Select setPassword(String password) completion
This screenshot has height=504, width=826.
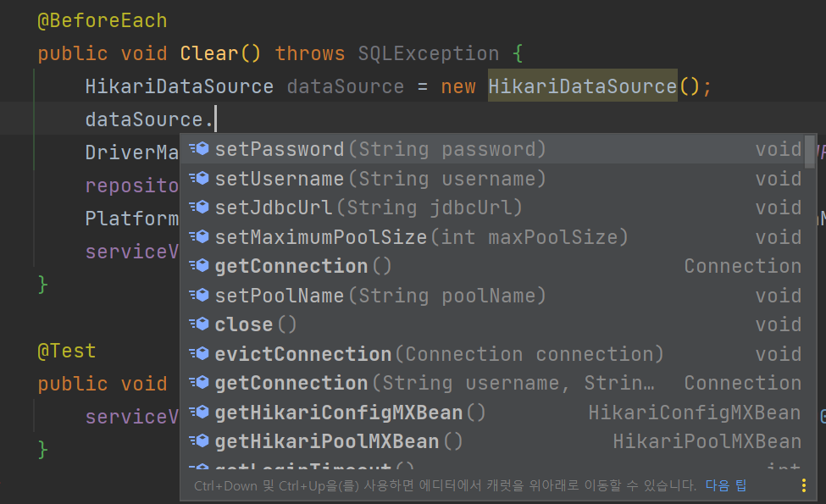point(492,149)
